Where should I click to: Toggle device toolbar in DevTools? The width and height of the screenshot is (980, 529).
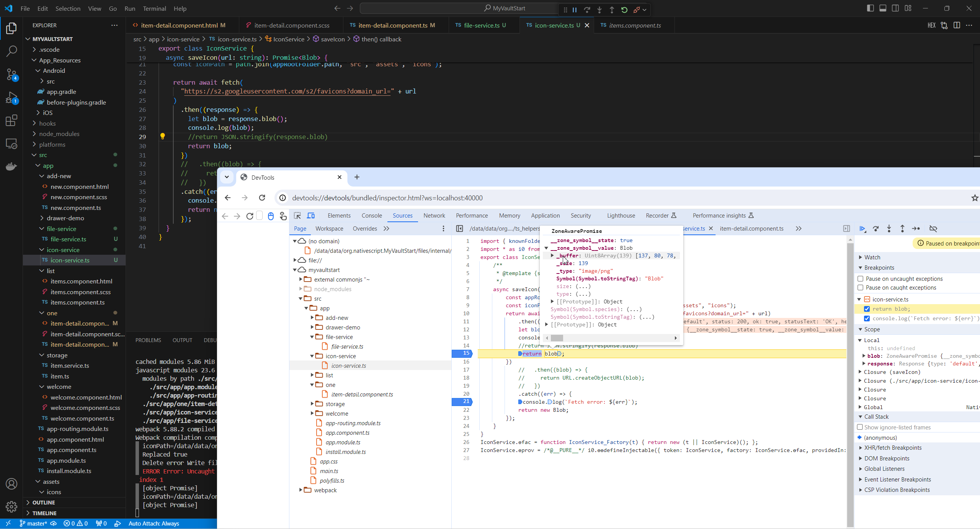[x=311, y=216]
